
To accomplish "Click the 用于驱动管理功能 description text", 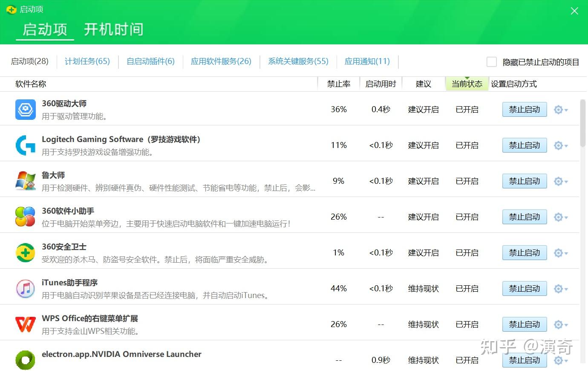I will (75, 116).
